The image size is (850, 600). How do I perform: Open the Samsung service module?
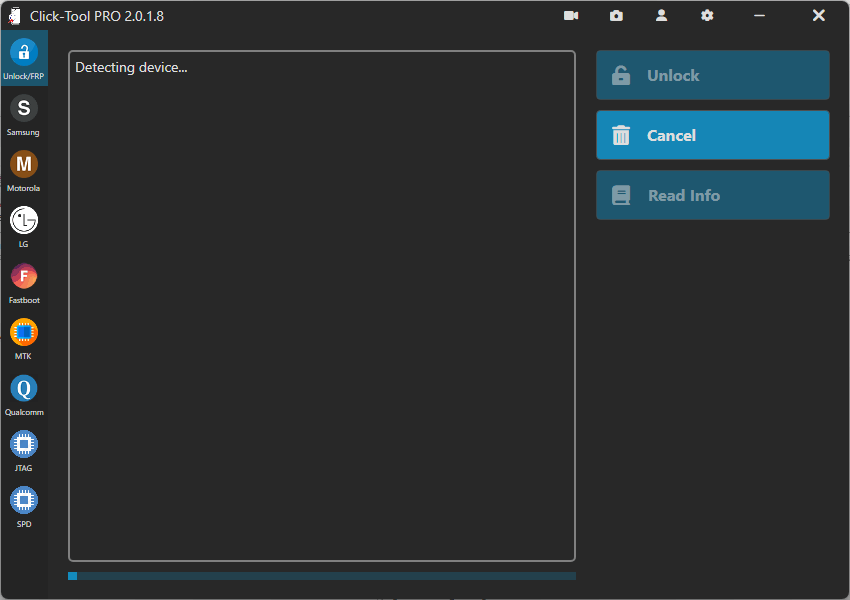pos(23,108)
